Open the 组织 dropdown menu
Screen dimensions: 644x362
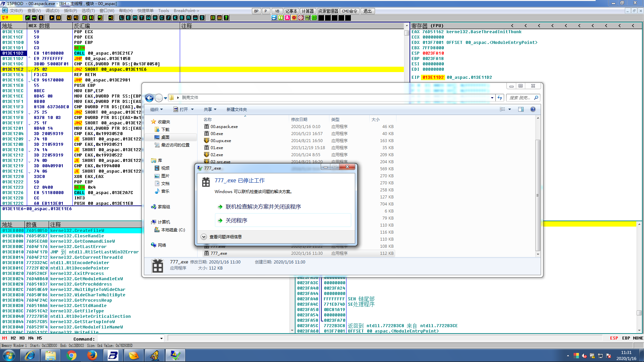click(x=156, y=110)
